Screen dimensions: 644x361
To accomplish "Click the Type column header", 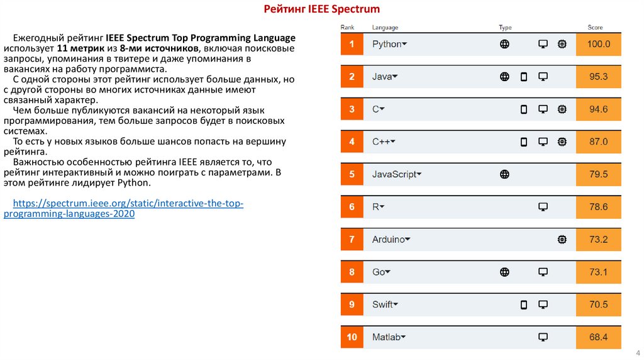I will (505, 28).
